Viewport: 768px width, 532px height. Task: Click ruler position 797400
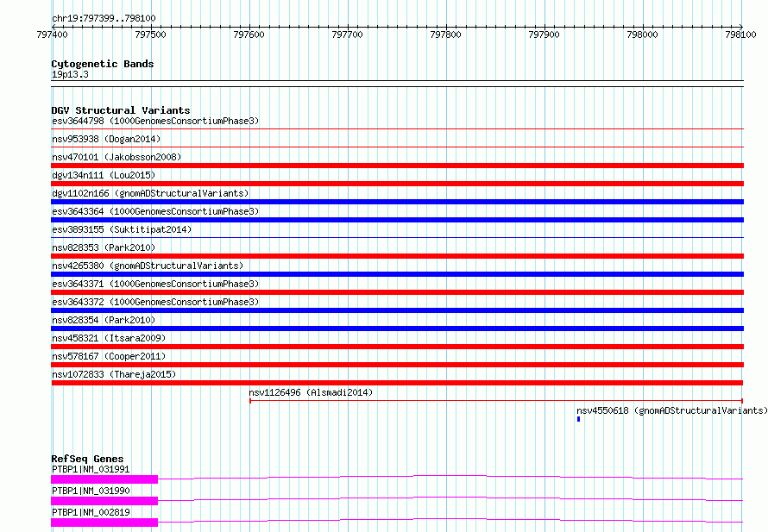[x=53, y=34]
